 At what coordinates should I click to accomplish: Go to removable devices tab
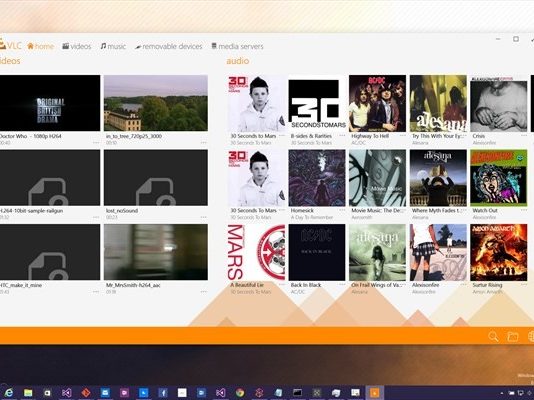click(x=169, y=46)
